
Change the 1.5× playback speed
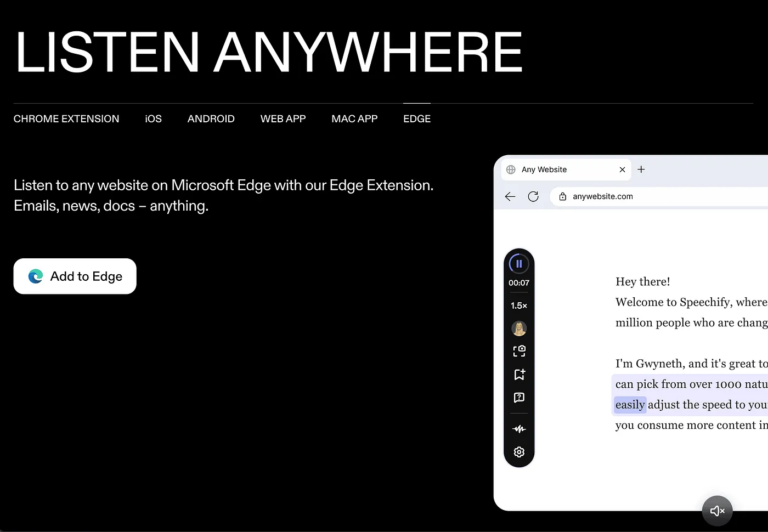point(519,305)
